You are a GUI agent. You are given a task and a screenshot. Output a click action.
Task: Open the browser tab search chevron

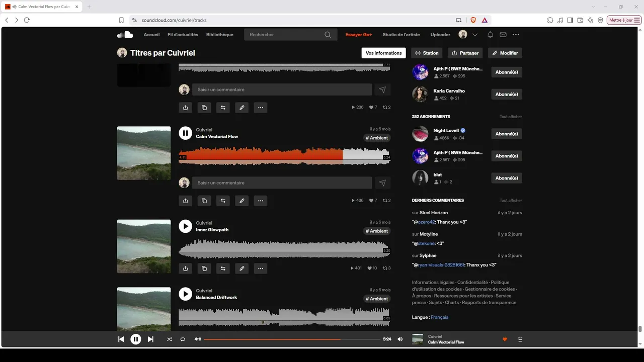[594, 7]
